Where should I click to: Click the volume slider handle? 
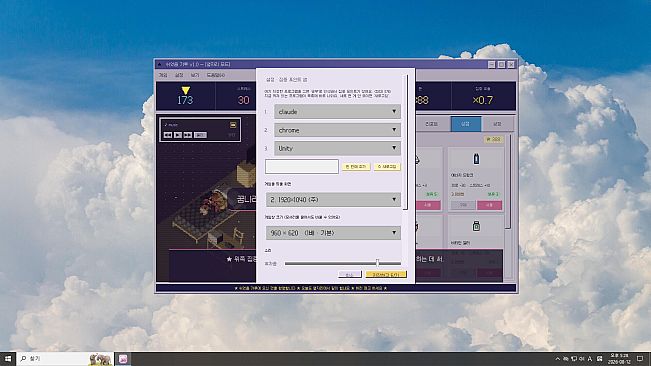point(377,263)
